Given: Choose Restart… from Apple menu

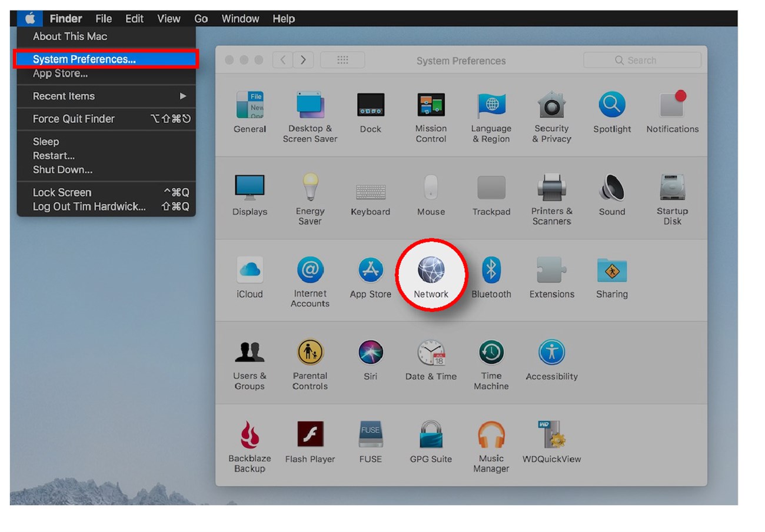Looking at the screenshot, I should 106,156.
